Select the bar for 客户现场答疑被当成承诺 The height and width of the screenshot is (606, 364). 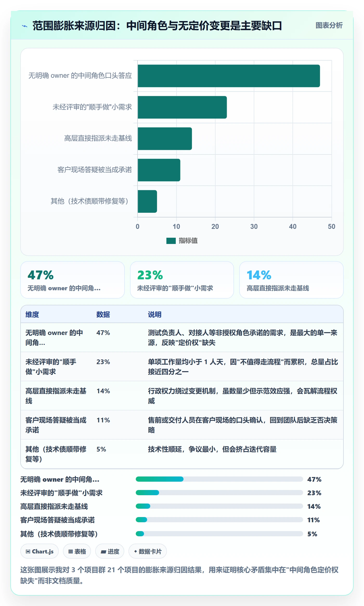point(159,170)
